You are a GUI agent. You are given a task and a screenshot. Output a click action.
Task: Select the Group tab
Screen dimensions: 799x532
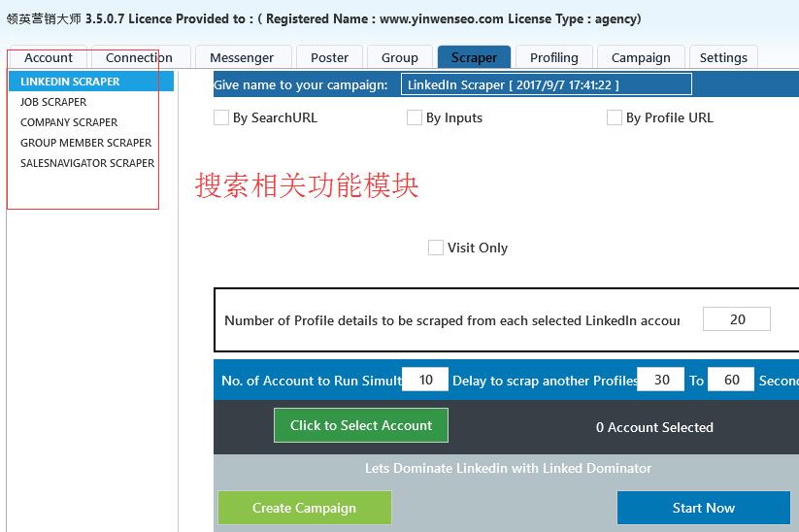pyautogui.click(x=400, y=57)
